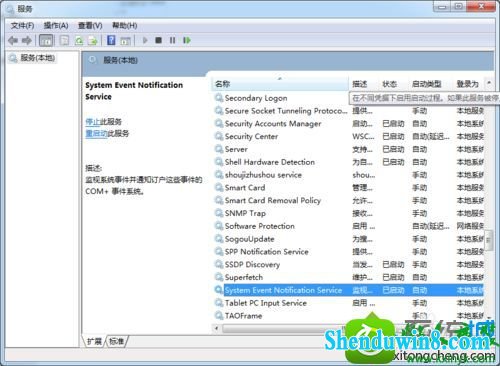
Task: Open the 查看(V) menu
Action: pyautogui.click(x=90, y=26)
